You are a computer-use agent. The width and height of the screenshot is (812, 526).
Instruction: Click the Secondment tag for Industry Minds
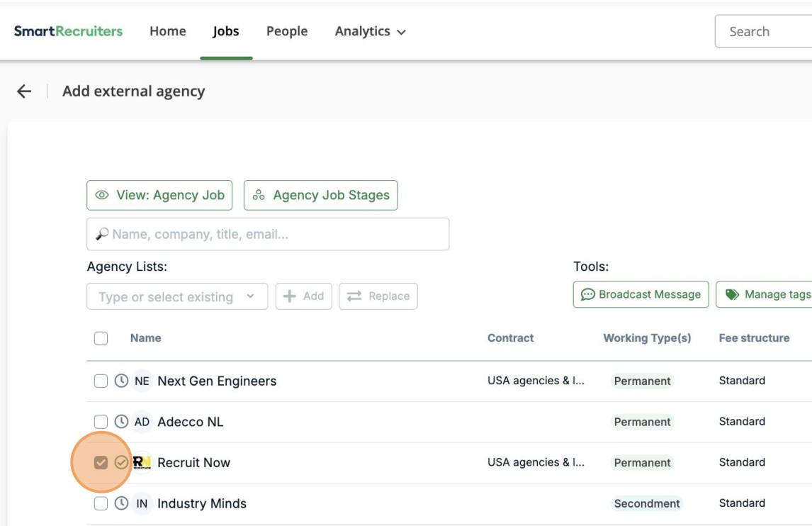(646, 503)
